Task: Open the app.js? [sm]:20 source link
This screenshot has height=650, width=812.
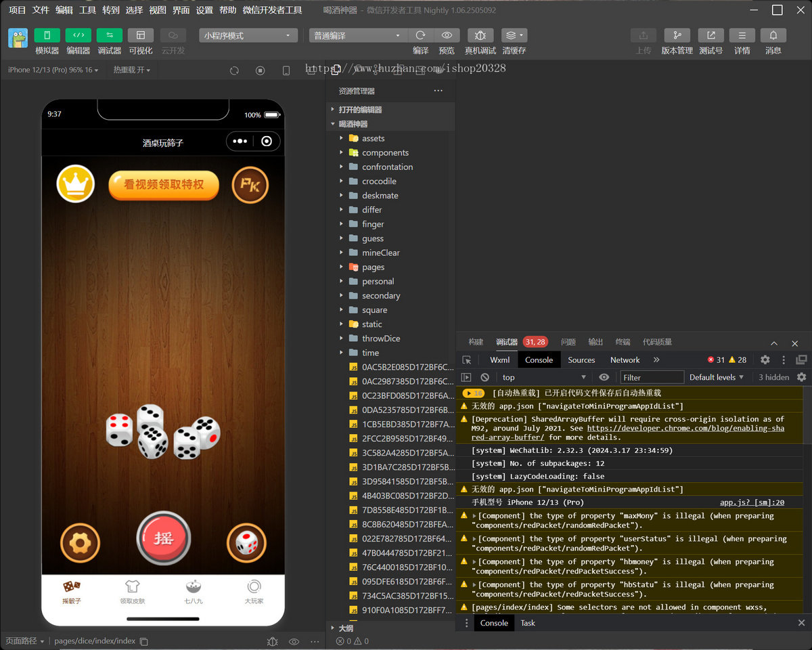Action: pos(752,502)
